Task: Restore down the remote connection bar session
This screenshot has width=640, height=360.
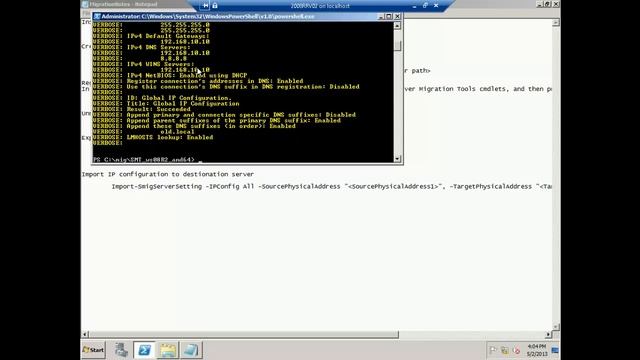Action: (x=425, y=6)
